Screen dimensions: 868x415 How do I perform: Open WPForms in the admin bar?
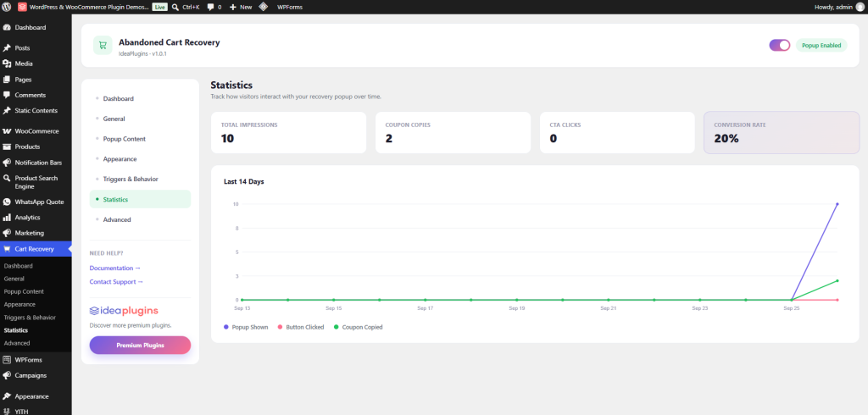(290, 7)
